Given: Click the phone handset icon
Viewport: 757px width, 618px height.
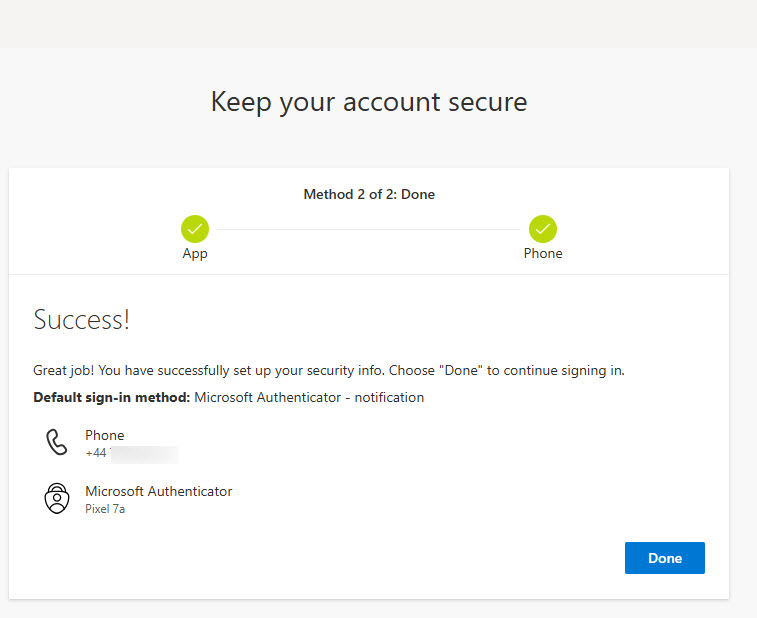Looking at the screenshot, I should [57, 443].
